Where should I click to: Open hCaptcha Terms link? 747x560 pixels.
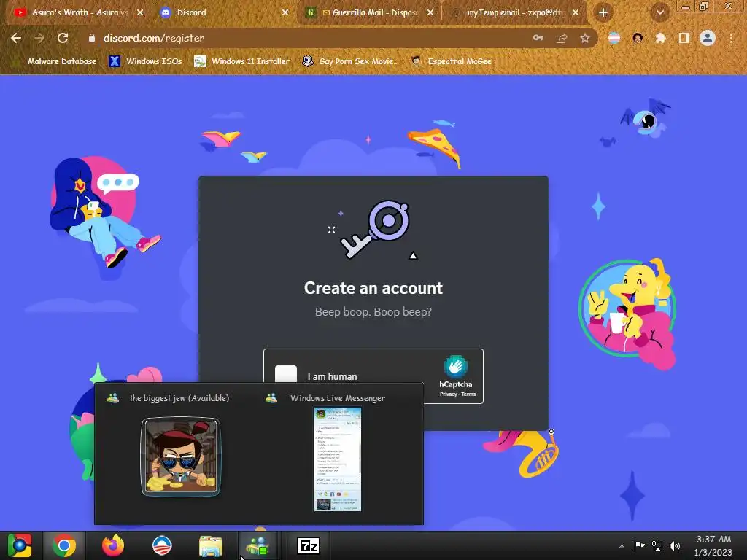[468, 394]
